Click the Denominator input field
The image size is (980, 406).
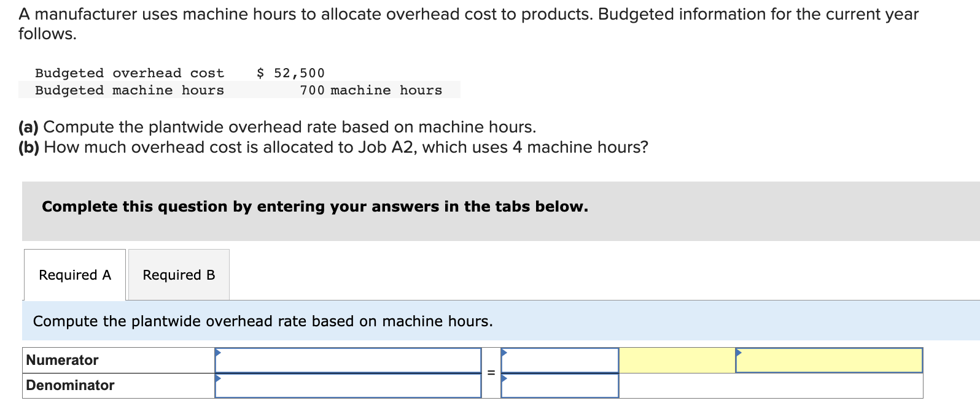pyautogui.click(x=347, y=386)
